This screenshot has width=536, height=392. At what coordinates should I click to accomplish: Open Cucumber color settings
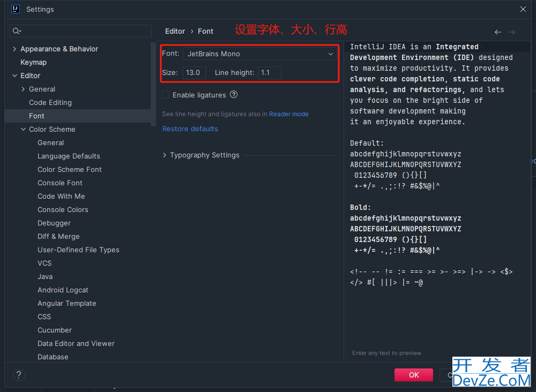(x=55, y=330)
